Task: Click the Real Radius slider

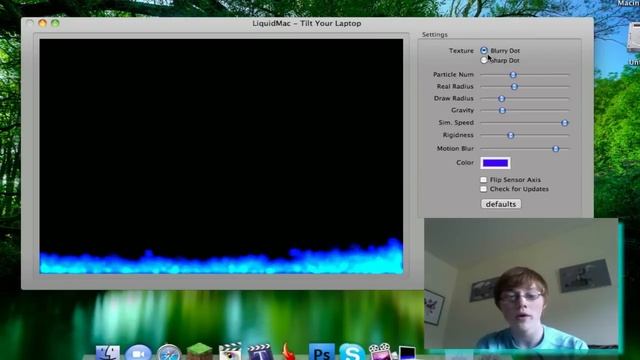Action: point(524,87)
